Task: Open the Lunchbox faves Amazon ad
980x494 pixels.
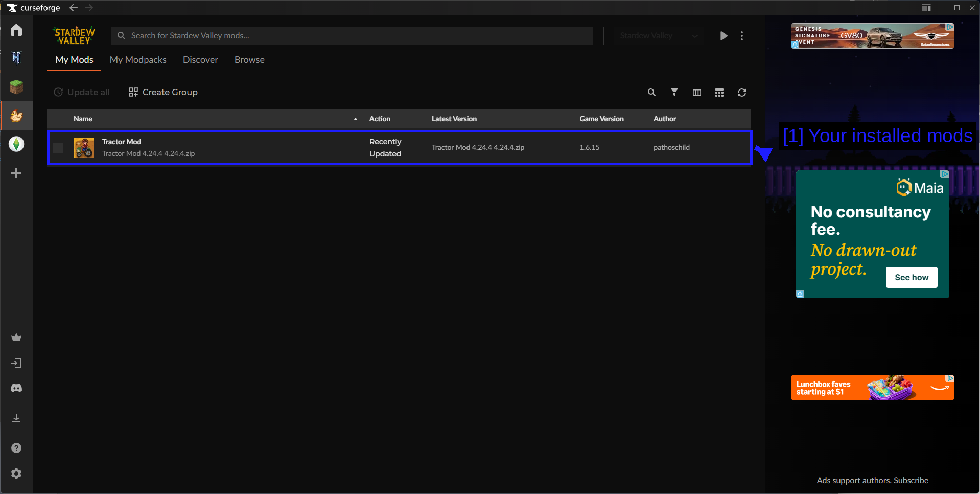Action: click(872, 388)
